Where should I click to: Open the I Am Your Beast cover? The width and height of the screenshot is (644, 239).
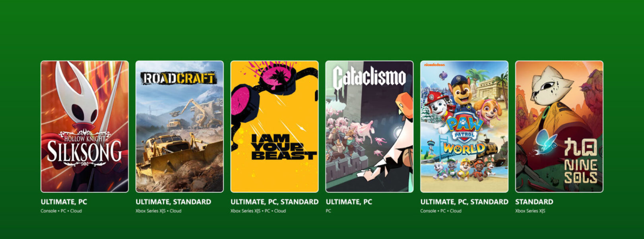coord(275,127)
